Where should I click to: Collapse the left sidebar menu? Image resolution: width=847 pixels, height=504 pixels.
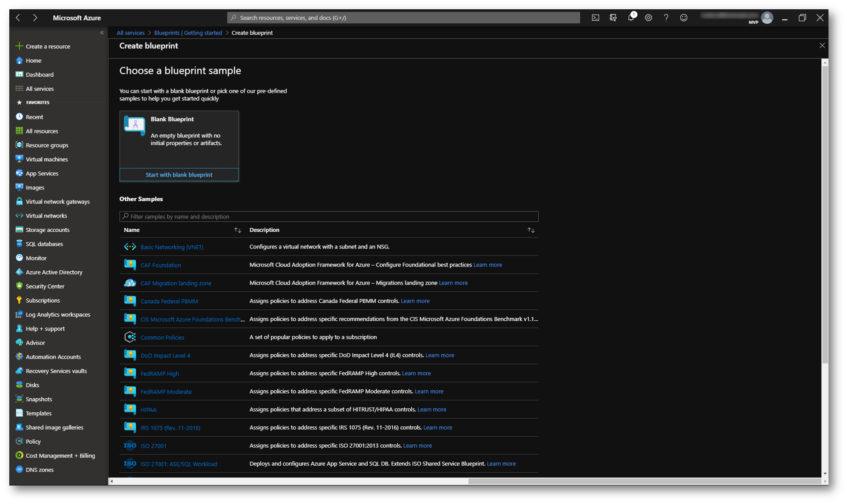click(x=102, y=33)
